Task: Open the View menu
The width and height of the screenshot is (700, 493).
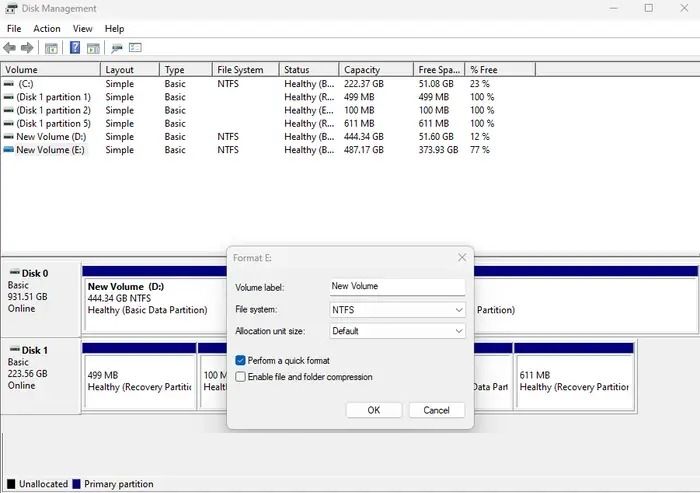Action: [x=82, y=29]
